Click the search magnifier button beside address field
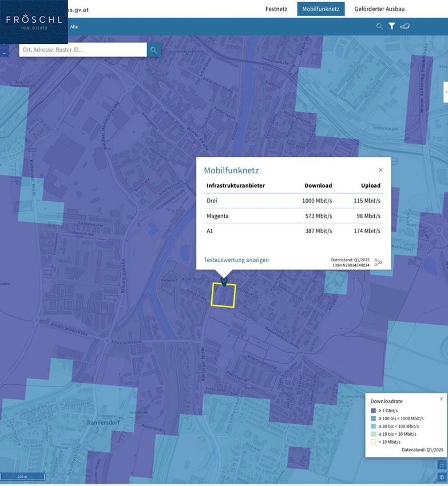448x486 pixels. click(153, 50)
